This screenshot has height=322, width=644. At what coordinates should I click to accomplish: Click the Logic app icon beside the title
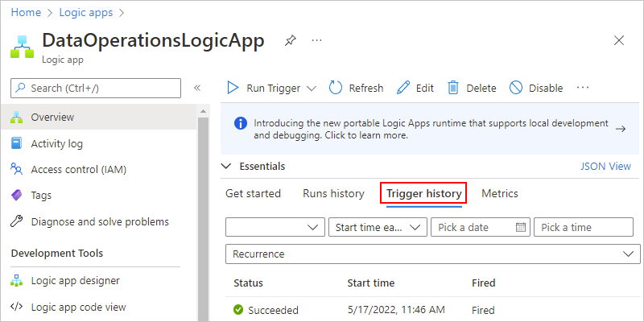[23, 47]
